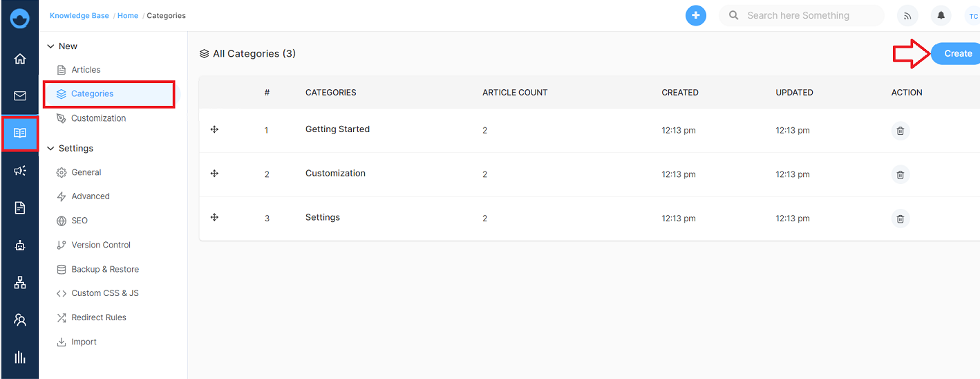The height and width of the screenshot is (379, 980).
Task: Click the Search here Something field
Action: click(x=802, y=15)
